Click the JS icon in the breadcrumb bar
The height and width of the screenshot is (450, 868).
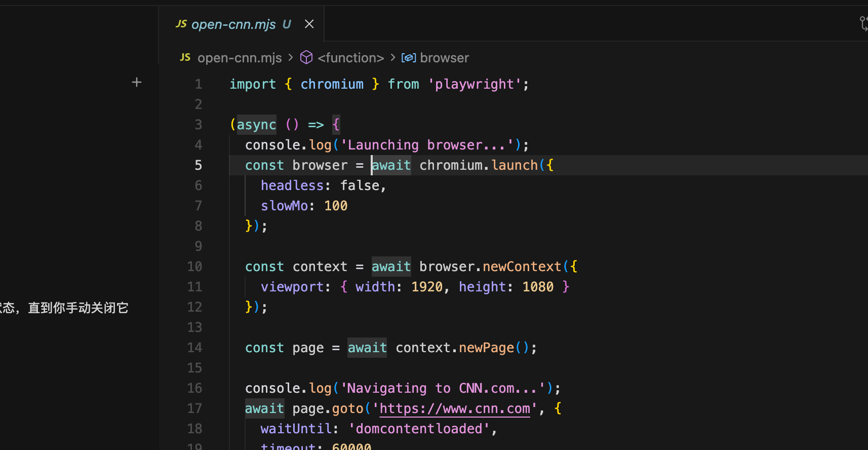(x=185, y=58)
